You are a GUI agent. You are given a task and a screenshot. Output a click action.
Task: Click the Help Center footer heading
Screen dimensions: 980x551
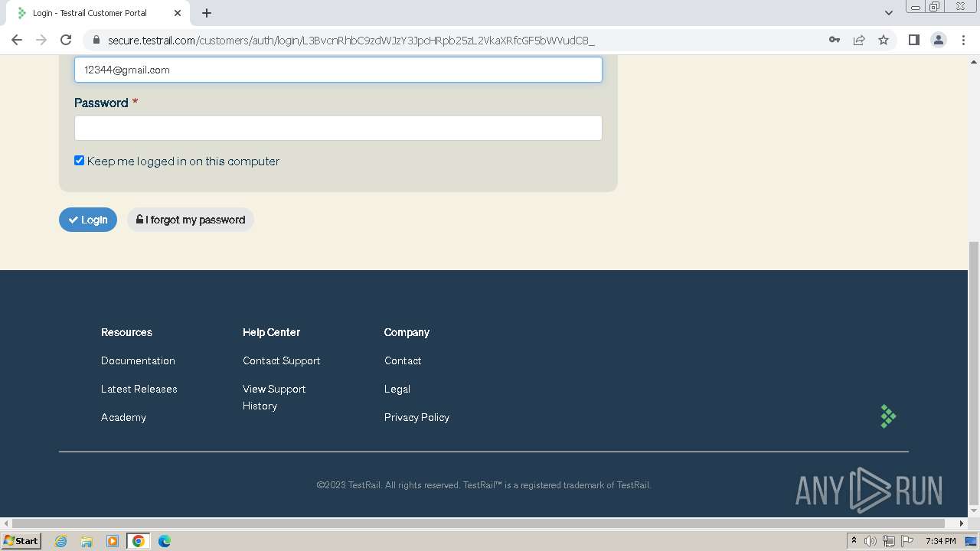click(x=271, y=332)
